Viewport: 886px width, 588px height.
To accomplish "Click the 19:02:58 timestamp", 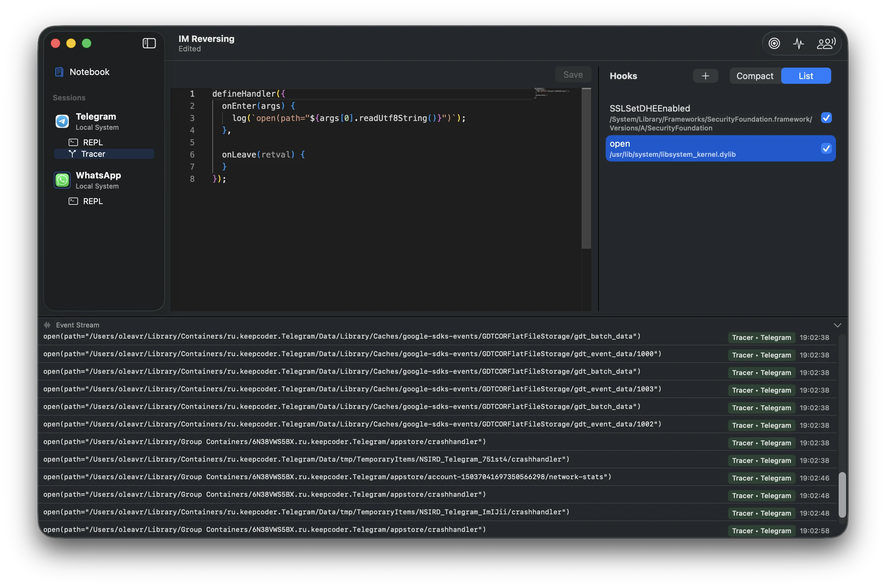I will [814, 531].
